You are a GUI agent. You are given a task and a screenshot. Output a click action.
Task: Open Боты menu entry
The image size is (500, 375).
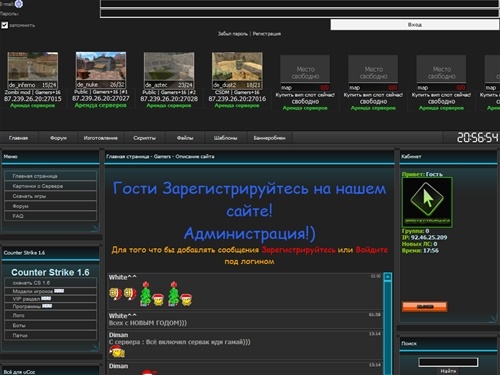point(51,325)
